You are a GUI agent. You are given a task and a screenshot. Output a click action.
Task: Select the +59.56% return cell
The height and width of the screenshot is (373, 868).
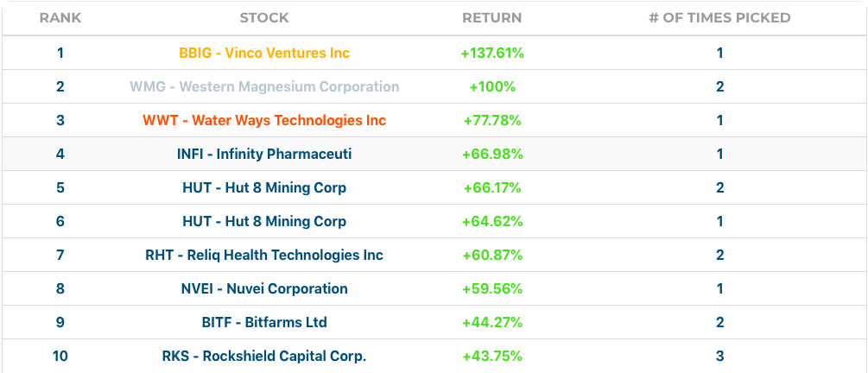[492, 288]
